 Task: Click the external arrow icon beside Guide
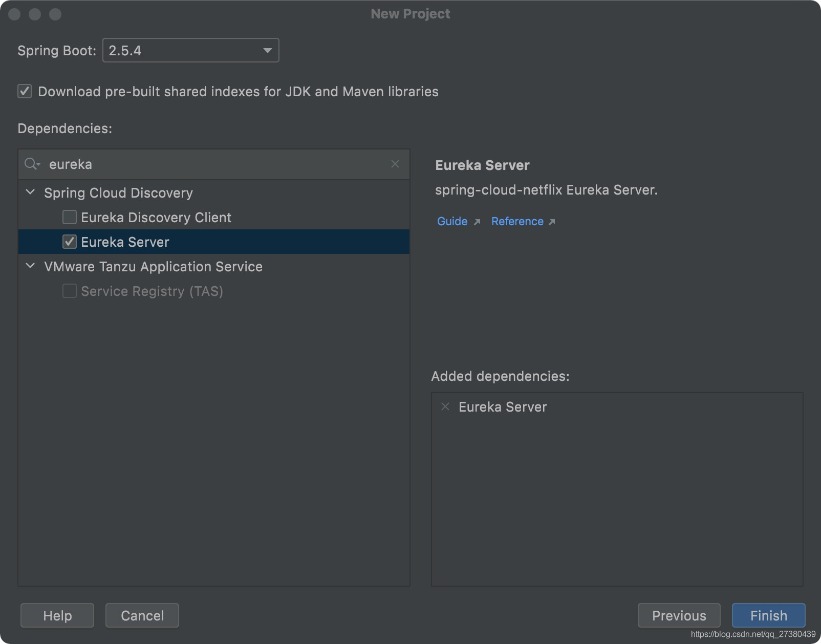(x=477, y=222)
